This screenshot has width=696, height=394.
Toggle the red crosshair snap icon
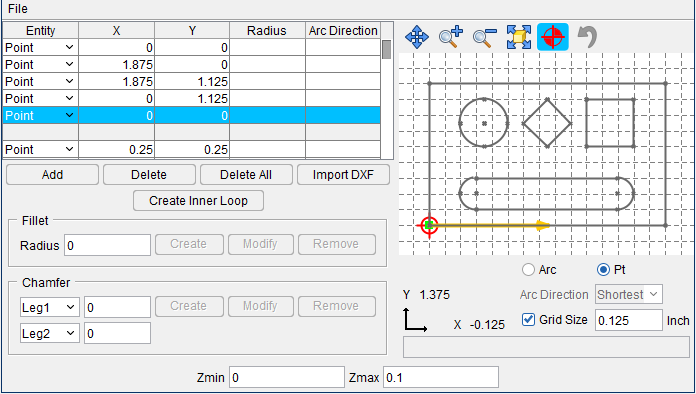pyautogui.click(x=553, y=37)
